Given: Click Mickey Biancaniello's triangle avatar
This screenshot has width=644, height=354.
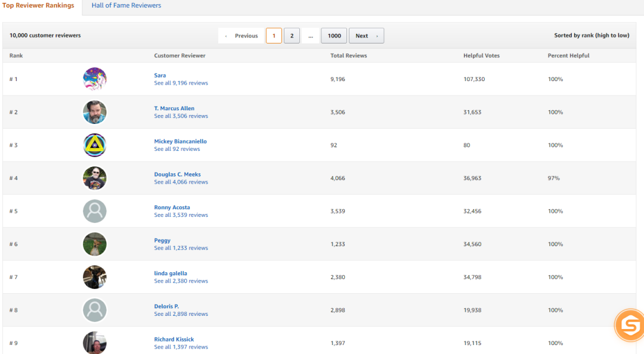Looking at the screenshot, I should coord(94,145).
